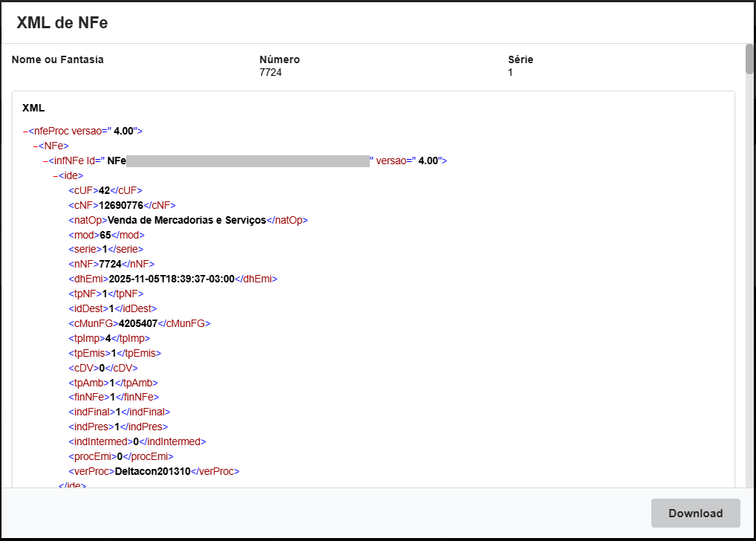Collapse the nfeProc root node

tap(25, 131)
